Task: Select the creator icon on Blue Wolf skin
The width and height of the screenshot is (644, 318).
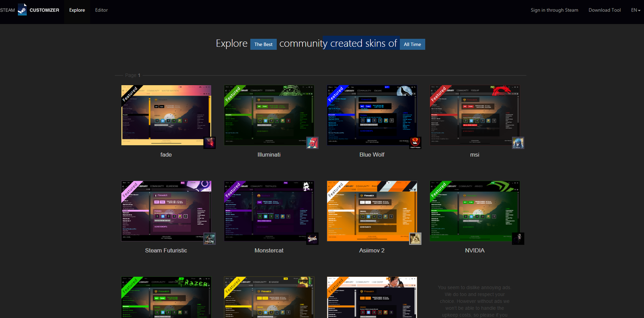Action: point(415,142)
